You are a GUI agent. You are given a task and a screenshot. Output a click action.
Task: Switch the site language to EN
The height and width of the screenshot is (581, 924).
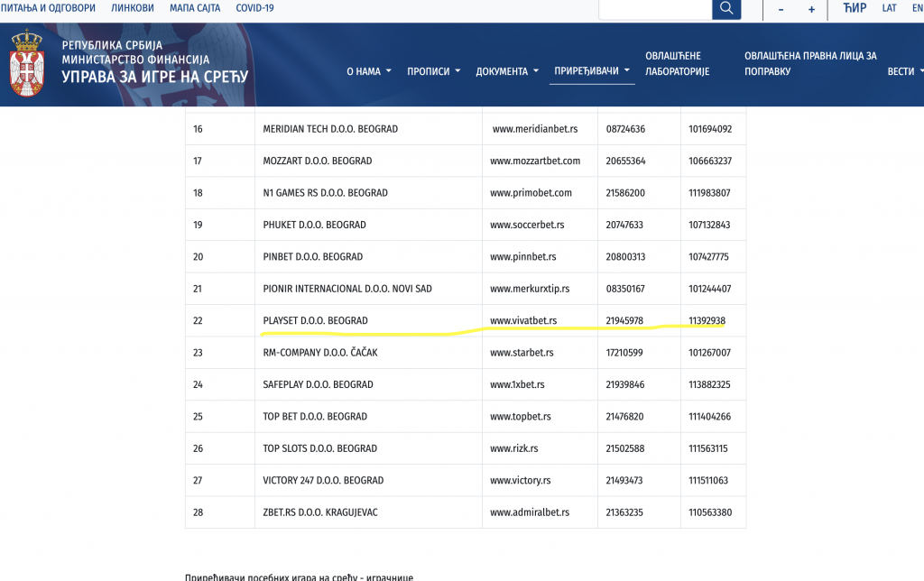[x=917, y=7]
